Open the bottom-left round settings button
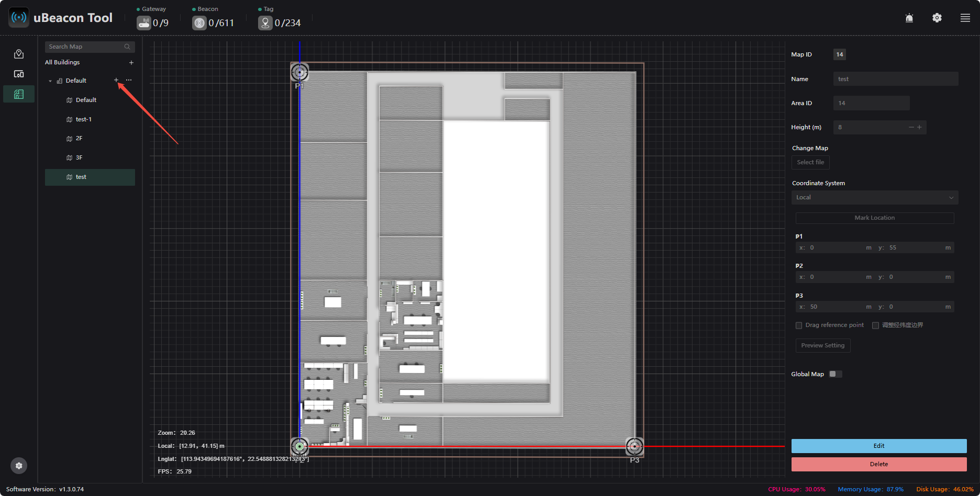The height and width of the screenshot is (496, 980). click(x=19, y=466)
